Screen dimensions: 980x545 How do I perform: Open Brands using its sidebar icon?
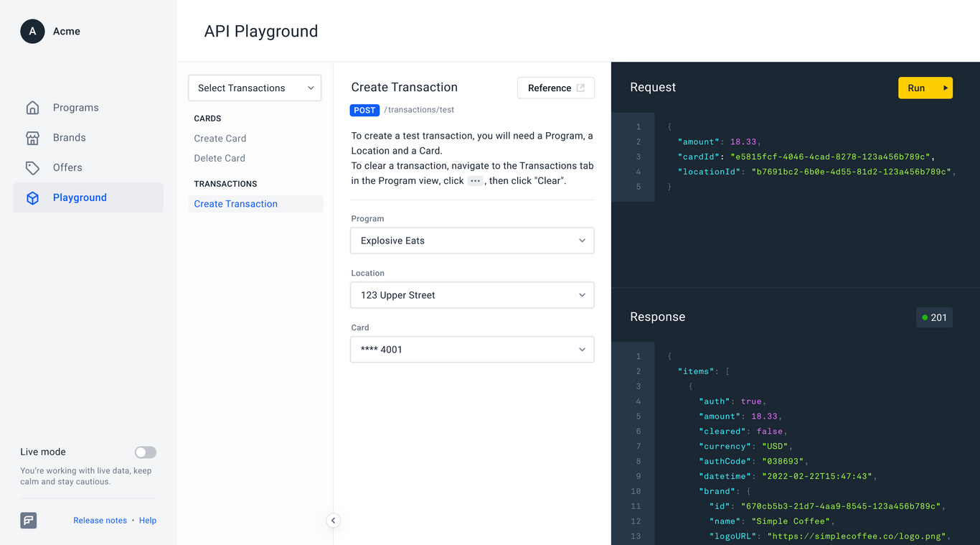click(32, 137)
